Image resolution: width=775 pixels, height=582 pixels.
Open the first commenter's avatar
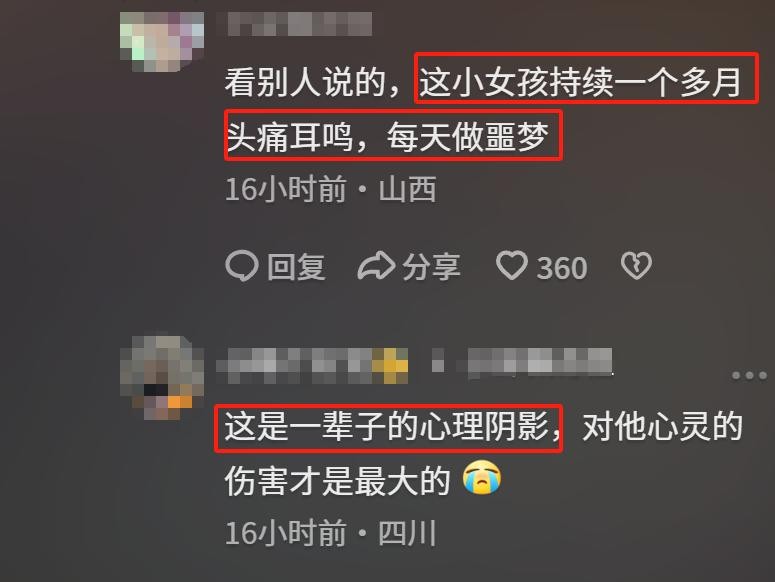pos(162,42)
